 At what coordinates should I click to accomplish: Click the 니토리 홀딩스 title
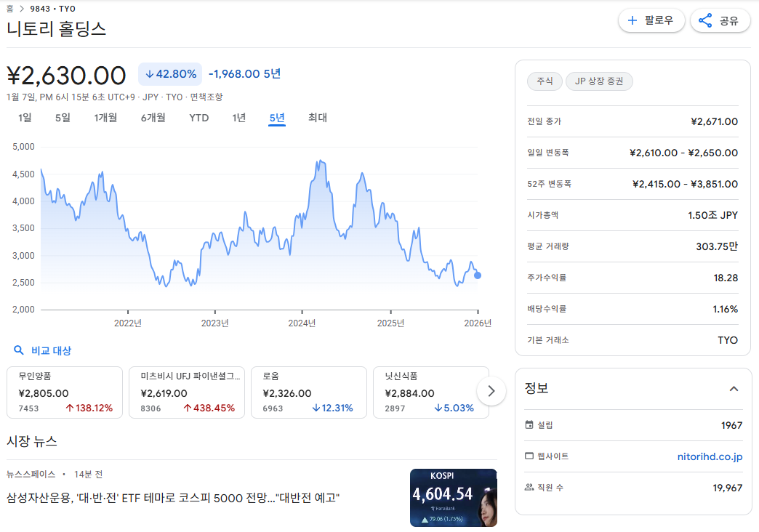pos(56,29)
